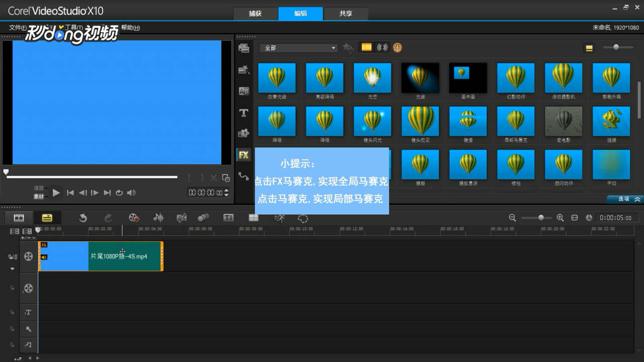Open the 帮助(H) menu
The width and height of the screenshot is (644, 362).
(x=130, y=28)
